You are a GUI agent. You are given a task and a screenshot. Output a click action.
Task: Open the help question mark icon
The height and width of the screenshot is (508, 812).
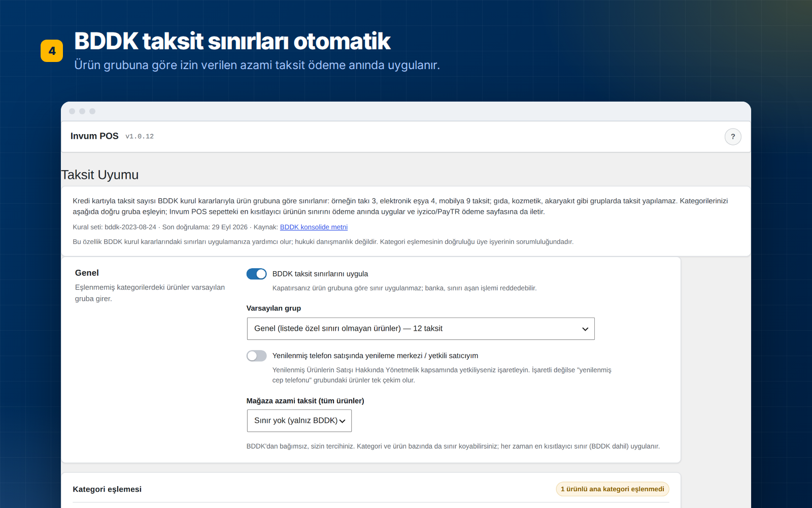click(733, 137)
